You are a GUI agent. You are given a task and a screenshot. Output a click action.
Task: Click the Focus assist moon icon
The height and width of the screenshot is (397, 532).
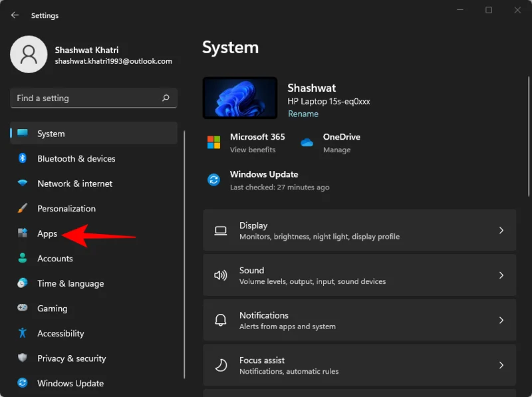(221, 364)
